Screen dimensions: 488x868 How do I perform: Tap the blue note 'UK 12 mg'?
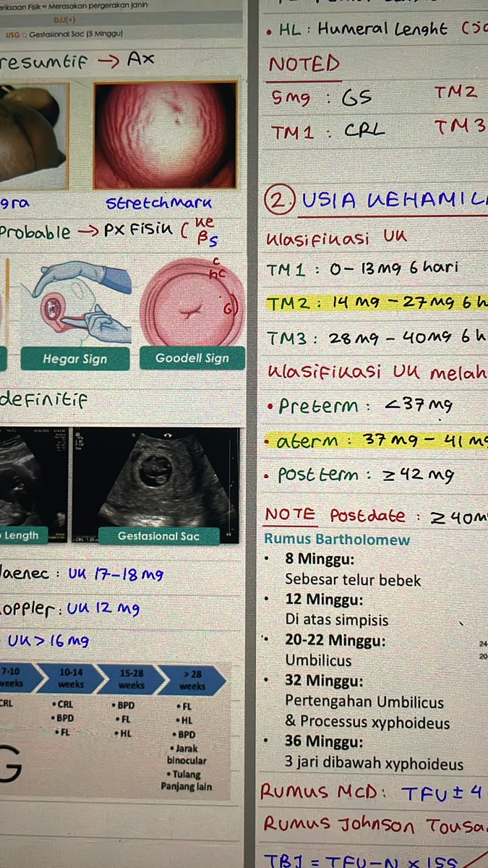[x=105, y=608]
